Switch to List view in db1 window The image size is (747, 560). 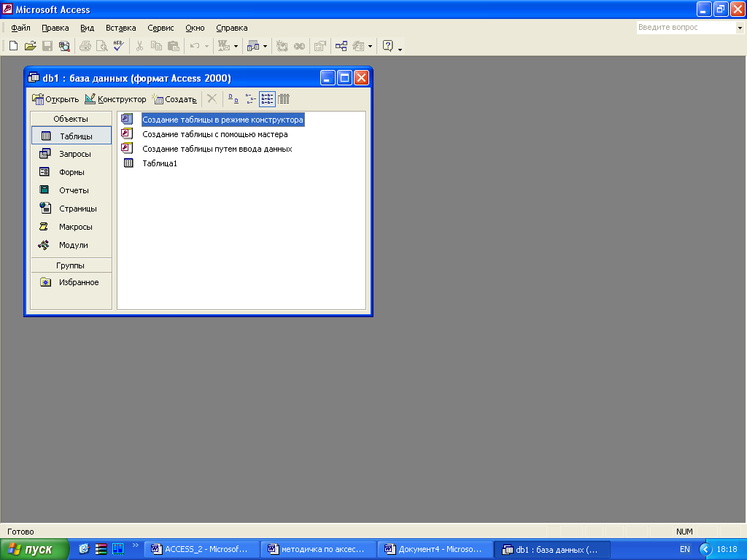pyautogui.click(x=267, y=99)
